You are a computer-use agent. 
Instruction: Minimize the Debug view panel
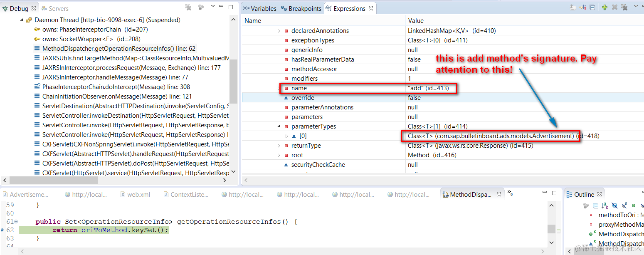pos(222,6)
